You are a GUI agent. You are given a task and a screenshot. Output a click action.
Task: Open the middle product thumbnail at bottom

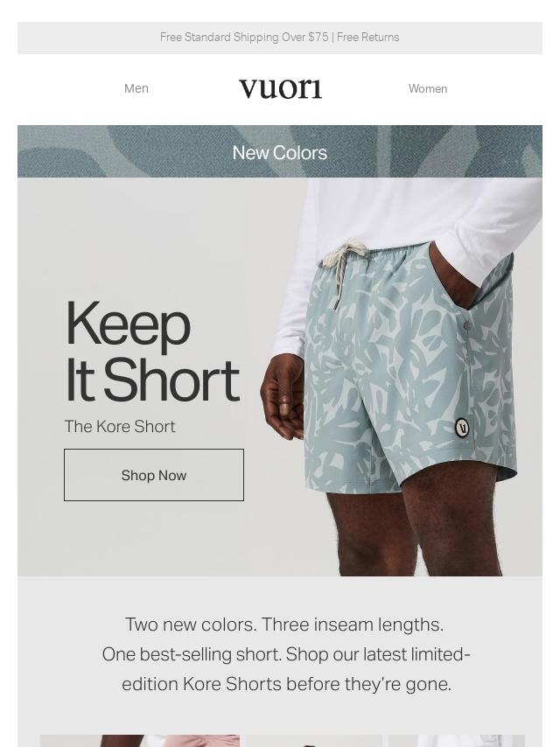pos(313,741)
